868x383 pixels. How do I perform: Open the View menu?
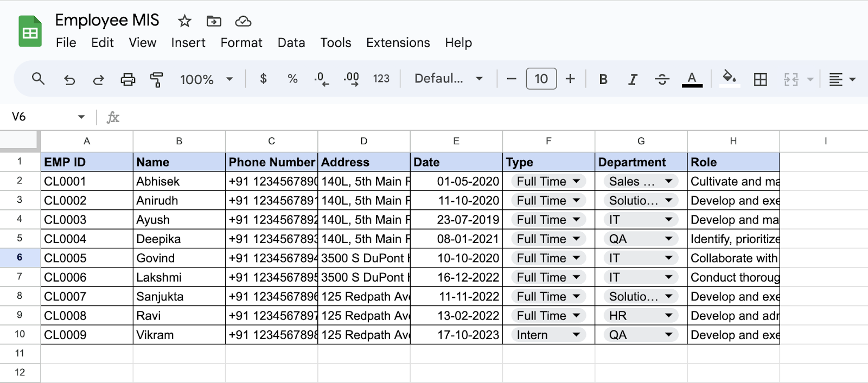pyautogui.click(x=142, y=43)
